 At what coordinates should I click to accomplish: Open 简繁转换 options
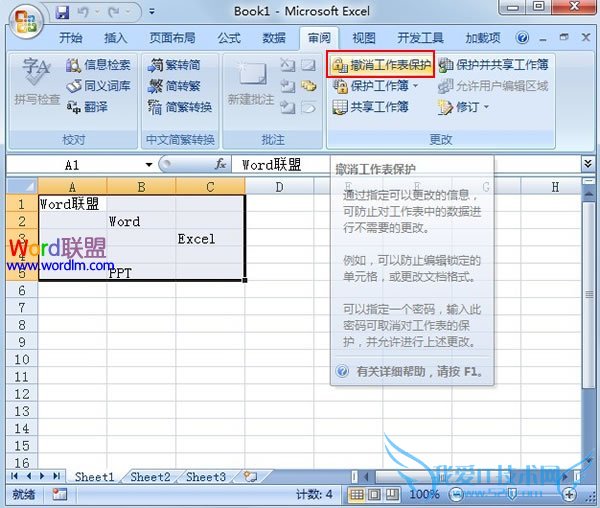180,107
